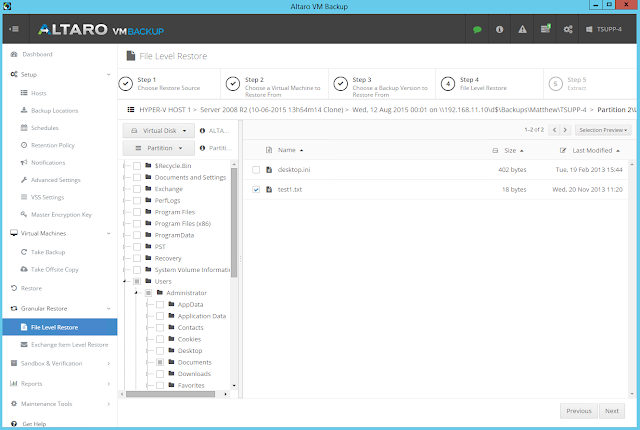Screen dimensions: 640x430
Task: Open the settings gears icon in header
Action: (x=568, y=29)
